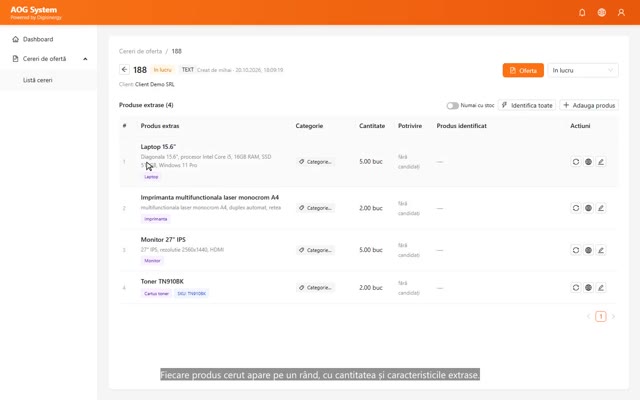Click the Cantitate column header

pyautogui.click(x=372, y=126)
